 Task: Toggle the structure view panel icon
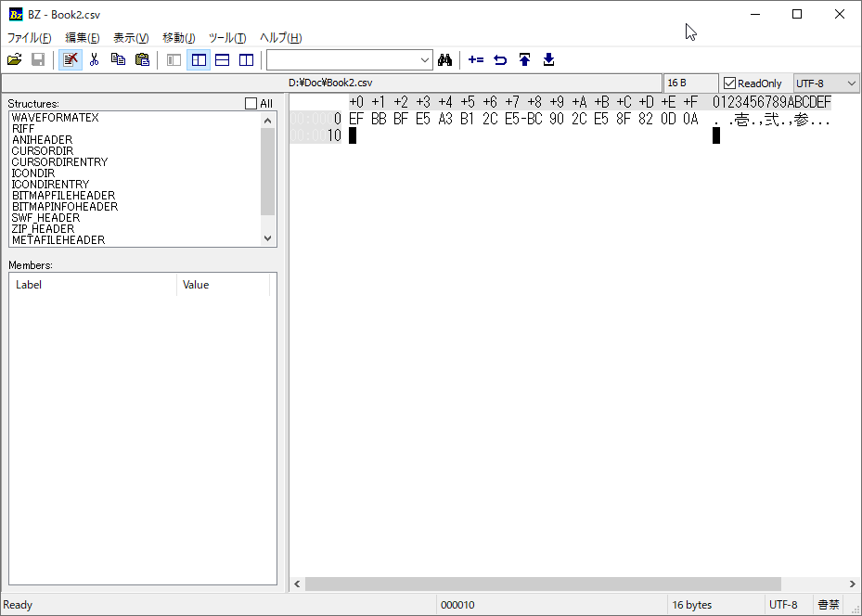pos(199,59)
